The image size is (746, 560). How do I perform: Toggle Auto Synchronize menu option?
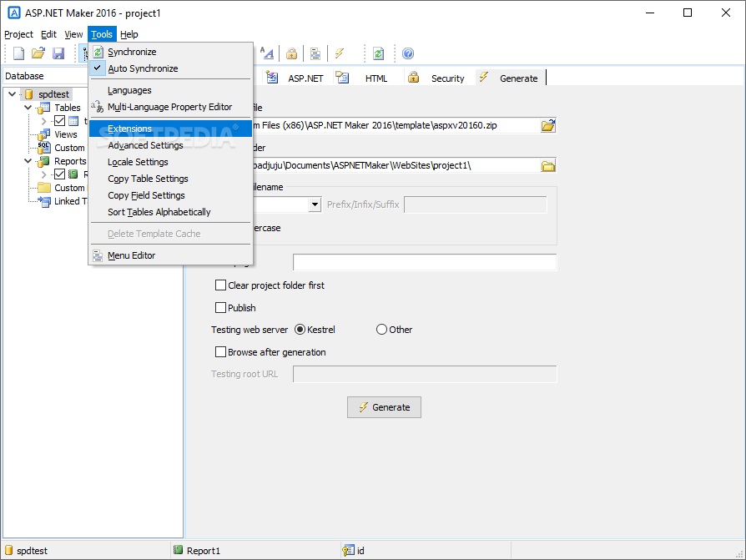170,68
